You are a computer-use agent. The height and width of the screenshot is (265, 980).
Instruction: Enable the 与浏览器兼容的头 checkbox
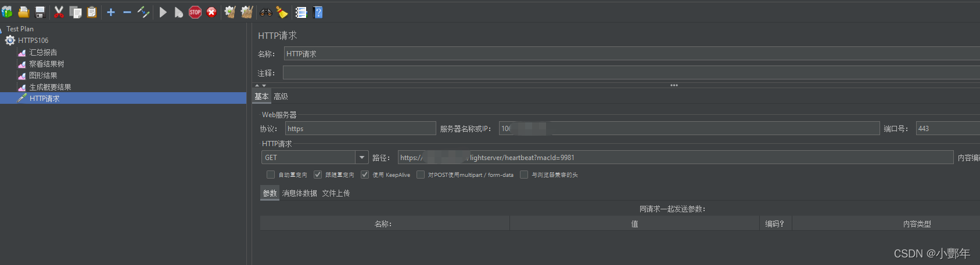[x=524, y=175]
